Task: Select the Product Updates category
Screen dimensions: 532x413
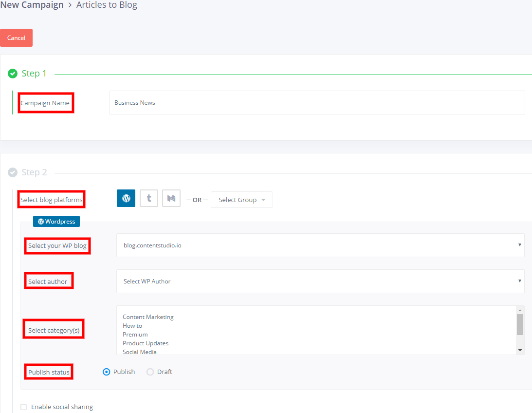Action: [x=146, y=343]
